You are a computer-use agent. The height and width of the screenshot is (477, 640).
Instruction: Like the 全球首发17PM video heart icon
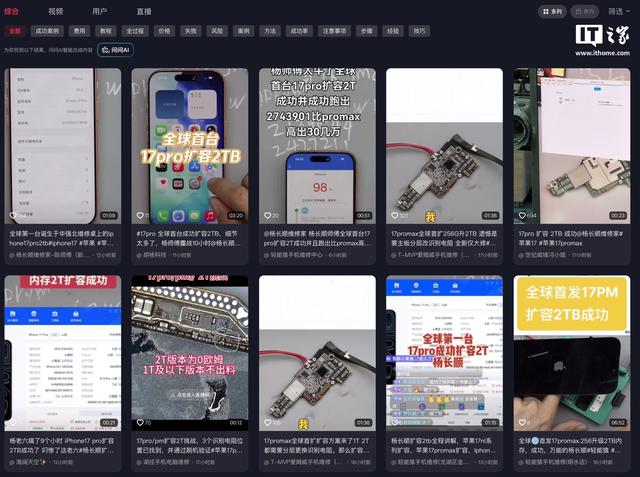click(x=522, y=422)
